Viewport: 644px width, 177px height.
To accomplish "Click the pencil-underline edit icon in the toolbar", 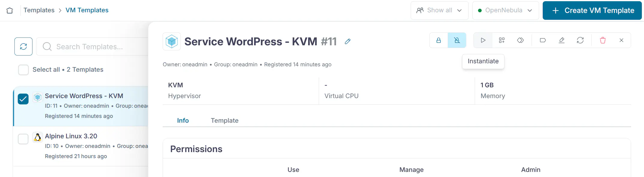I will pyautogui.click(x=562, y=40).
